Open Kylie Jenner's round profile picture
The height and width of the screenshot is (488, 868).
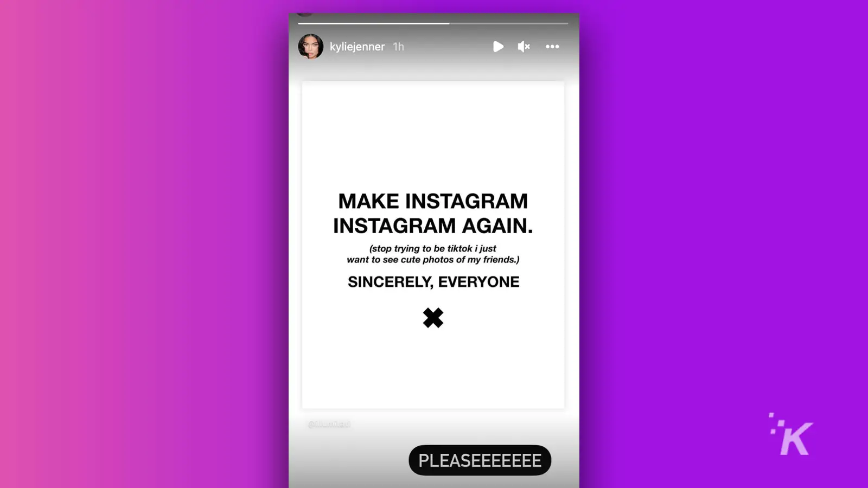tap(311, 47)
